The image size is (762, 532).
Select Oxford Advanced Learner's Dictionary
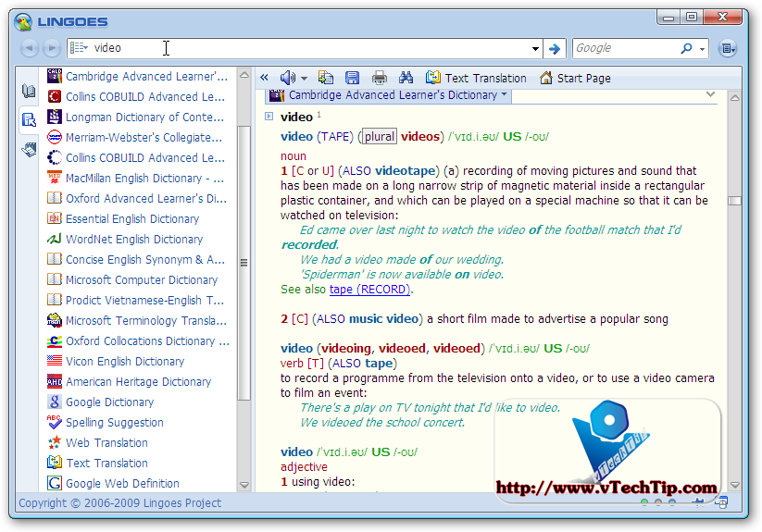138,199
